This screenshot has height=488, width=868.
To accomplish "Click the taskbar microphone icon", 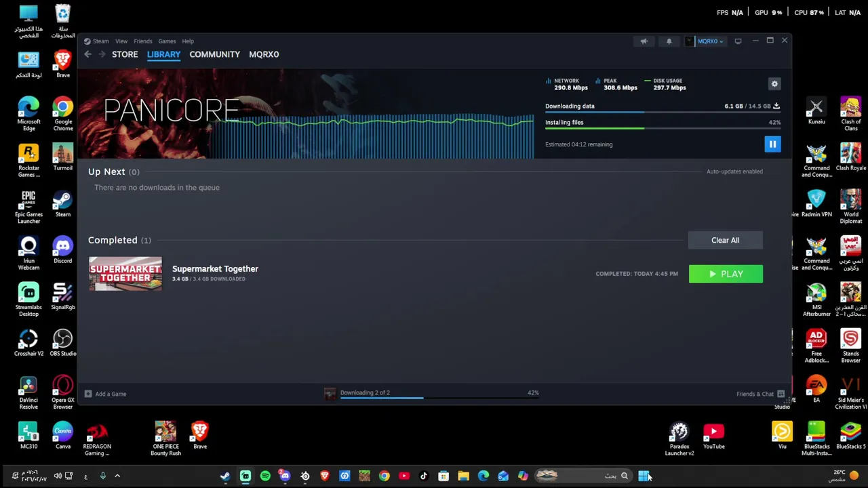I will pos(103,476).
